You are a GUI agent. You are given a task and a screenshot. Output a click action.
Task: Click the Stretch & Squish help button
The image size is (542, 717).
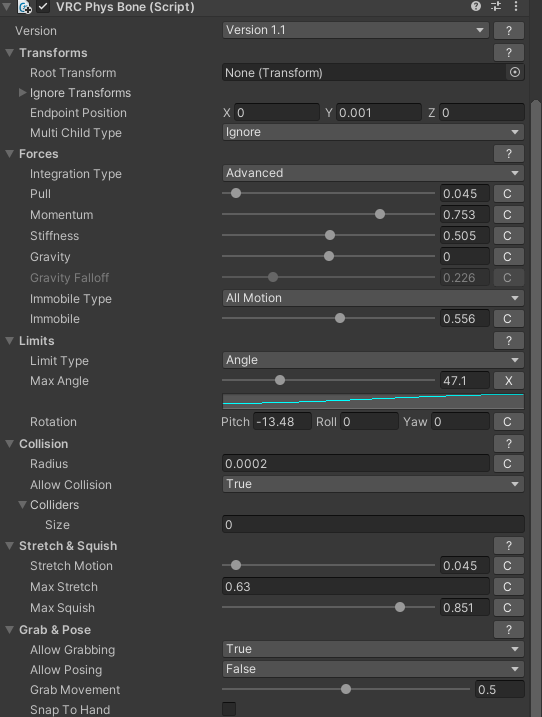tap(509, 546)
